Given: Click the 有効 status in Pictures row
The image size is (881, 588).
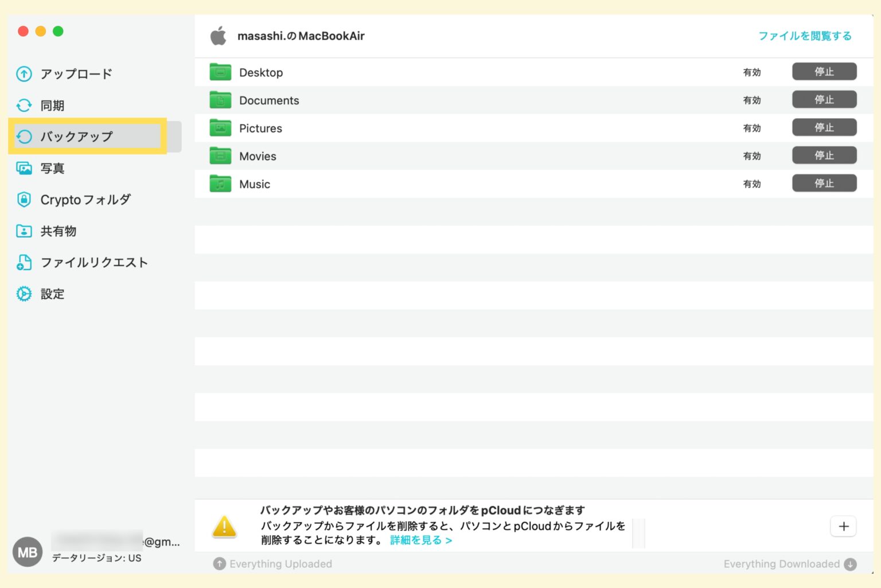Looking at the screenshot, I should (752, 128).
